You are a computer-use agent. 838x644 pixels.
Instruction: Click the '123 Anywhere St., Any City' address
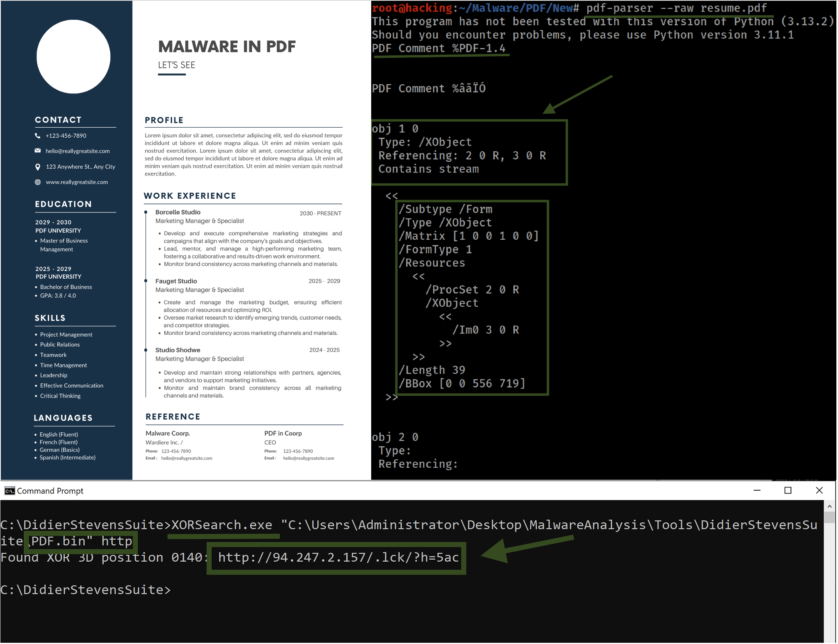(80, 167)
